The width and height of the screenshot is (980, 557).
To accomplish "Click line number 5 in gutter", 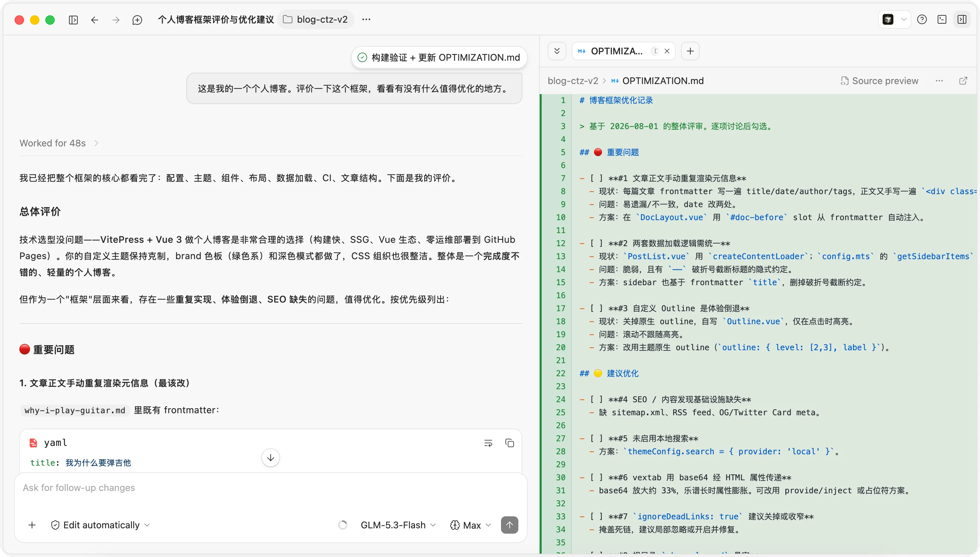I will (563, 152).
